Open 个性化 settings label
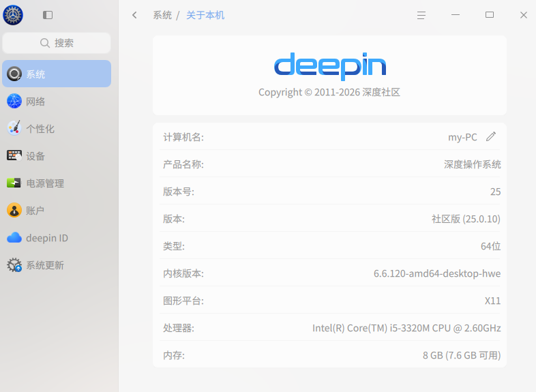This screenshot has width=536, height=392. [40, 129]
